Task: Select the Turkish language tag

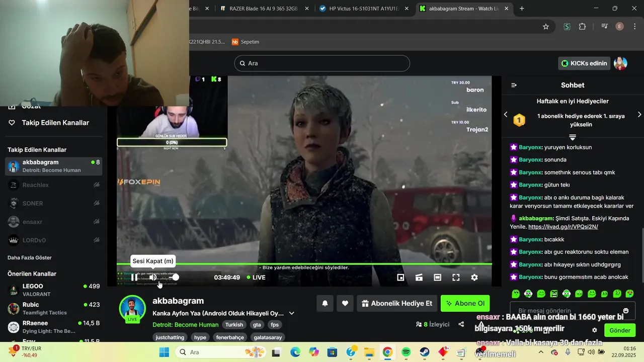Action: [x=234, y=325]
